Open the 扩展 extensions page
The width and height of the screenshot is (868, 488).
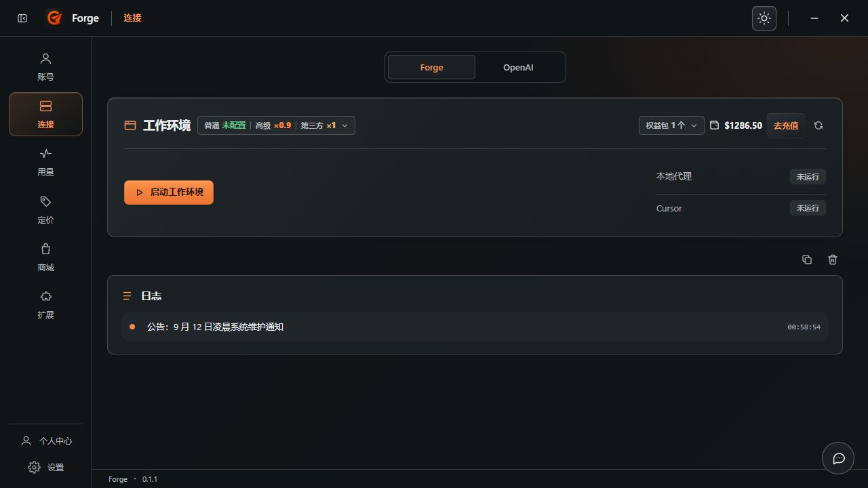coord(45,305)
